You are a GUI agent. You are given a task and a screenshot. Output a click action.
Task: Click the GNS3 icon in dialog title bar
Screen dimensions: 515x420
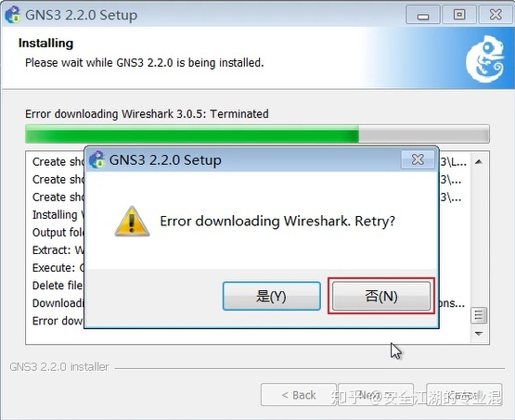(x=97, y=159)
